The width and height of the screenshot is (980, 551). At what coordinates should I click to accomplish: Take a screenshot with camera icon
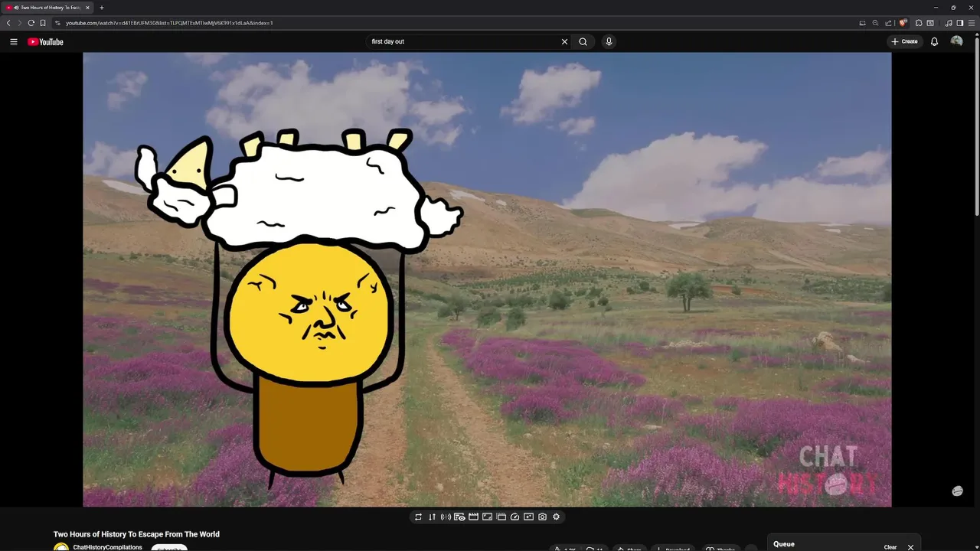pos(542,517)
